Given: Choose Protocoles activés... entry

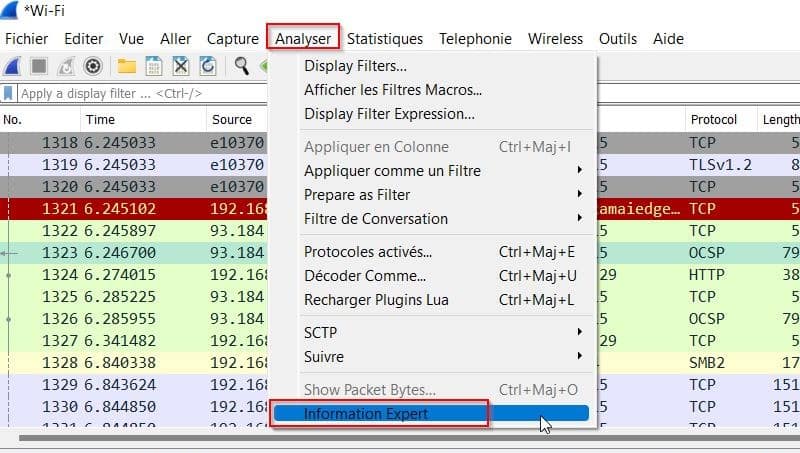Looking at the screenshot, I should click(x=434, y=252).
